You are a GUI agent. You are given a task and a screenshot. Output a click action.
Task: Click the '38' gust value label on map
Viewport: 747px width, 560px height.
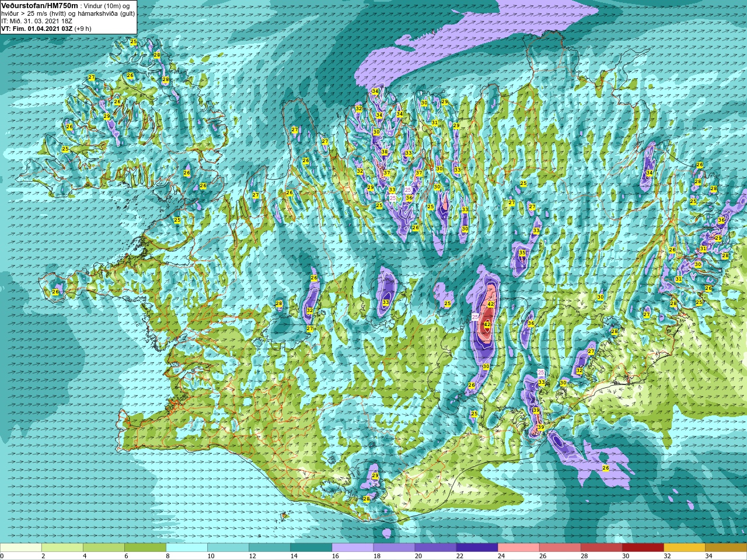click(384, 152)
